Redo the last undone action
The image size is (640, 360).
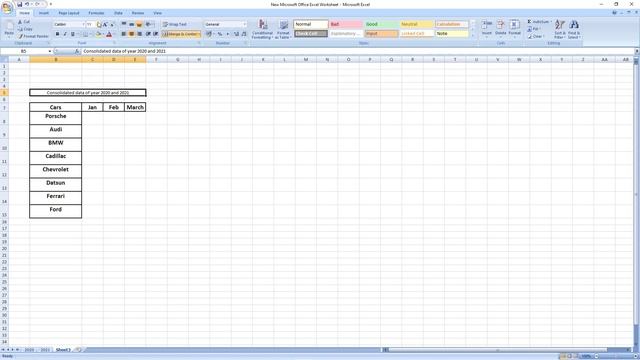coord(37,4)
